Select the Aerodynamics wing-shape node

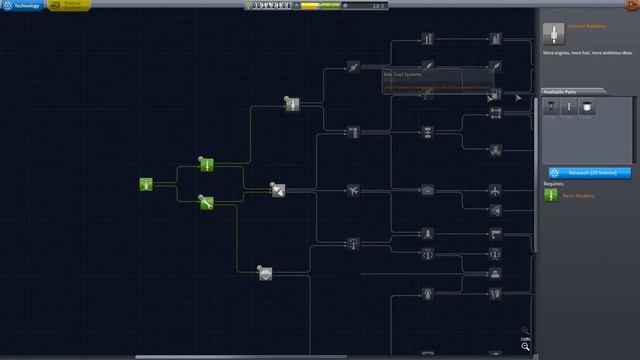pyautogui.click(x=427, y=190)
